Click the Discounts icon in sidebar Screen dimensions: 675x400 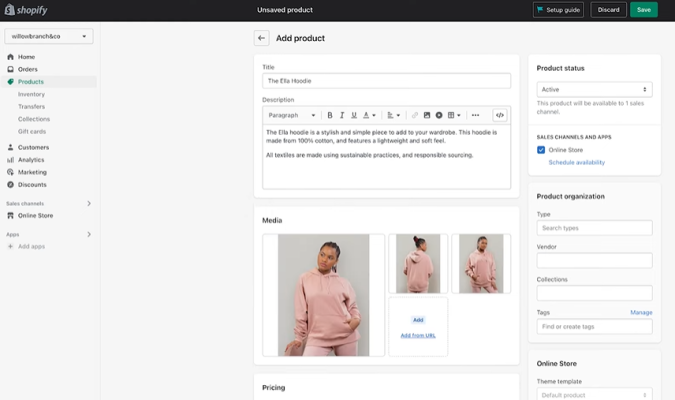tap(10, 185)
